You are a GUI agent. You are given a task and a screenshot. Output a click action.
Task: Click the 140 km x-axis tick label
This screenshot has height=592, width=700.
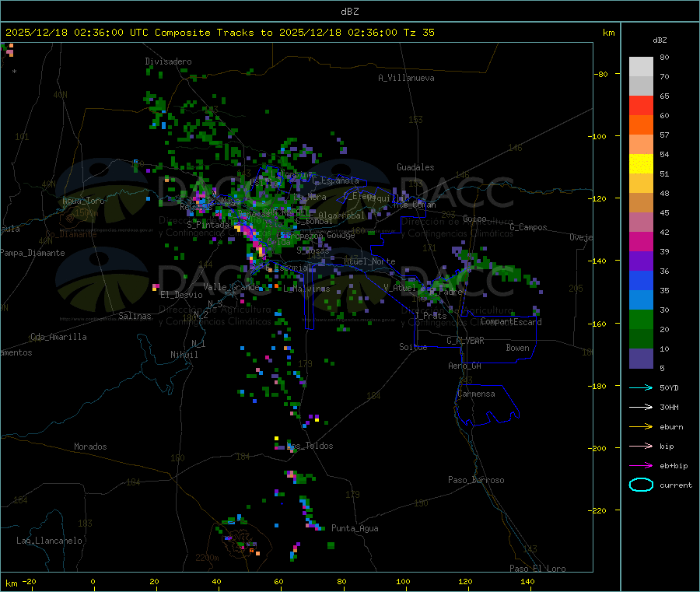527,581
